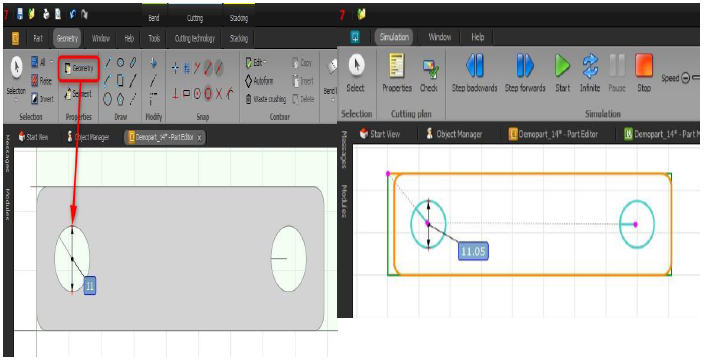Open the Geometry ribbon tab
Screen dimensions: 705x361
67,38
